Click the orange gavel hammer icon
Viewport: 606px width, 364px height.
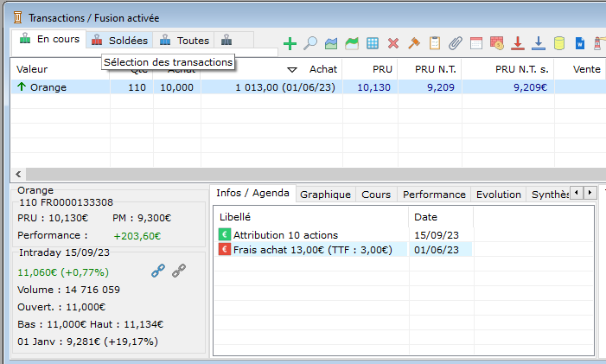click(414, 43)
